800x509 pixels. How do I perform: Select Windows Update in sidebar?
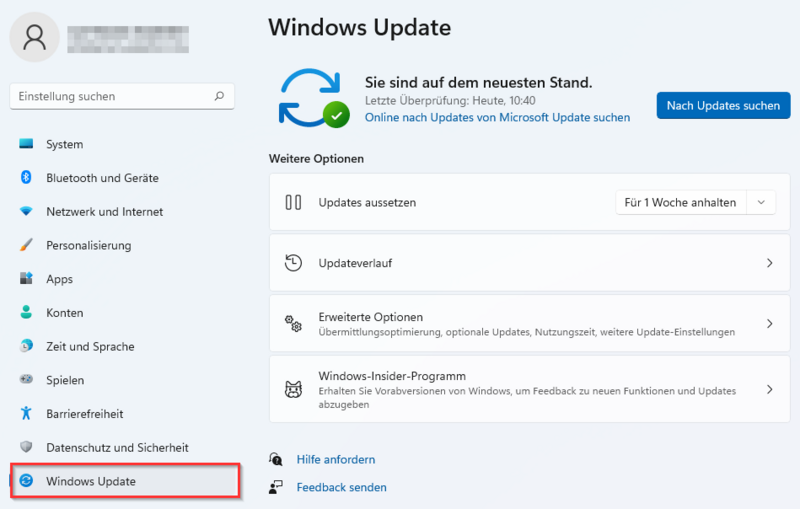click(124, 480)
